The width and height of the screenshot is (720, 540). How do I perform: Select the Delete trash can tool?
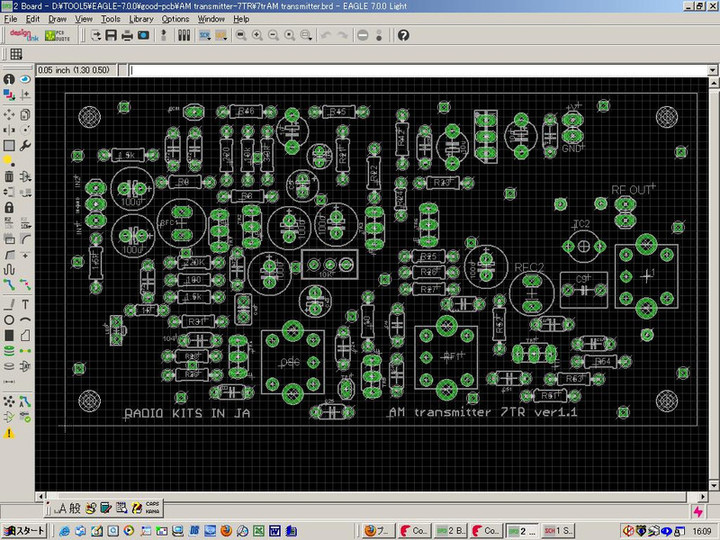tap(9, 176)
